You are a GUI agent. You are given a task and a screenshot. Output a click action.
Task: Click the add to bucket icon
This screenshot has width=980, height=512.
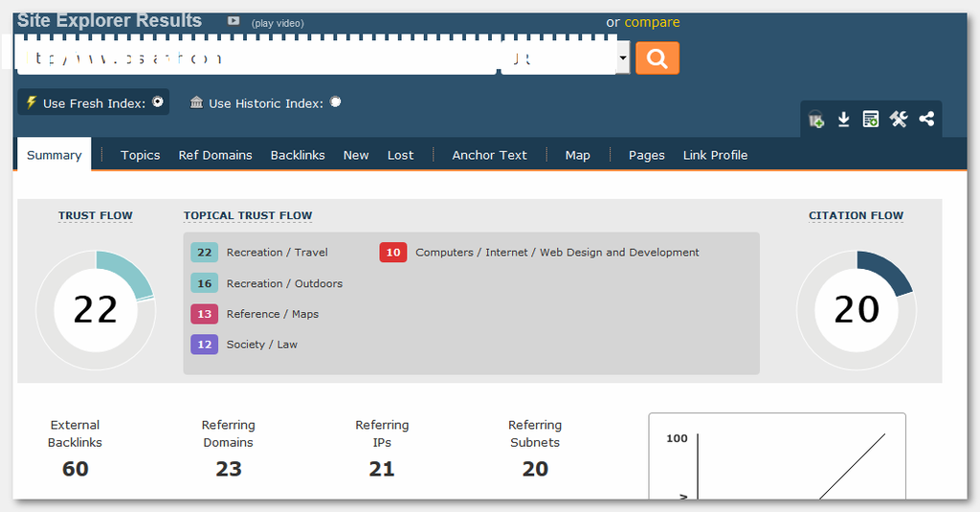(x=816, y=120)
